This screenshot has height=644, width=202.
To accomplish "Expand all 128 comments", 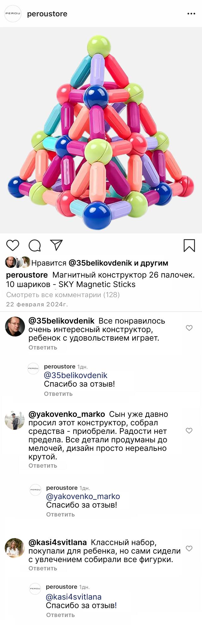I will 63,295.
